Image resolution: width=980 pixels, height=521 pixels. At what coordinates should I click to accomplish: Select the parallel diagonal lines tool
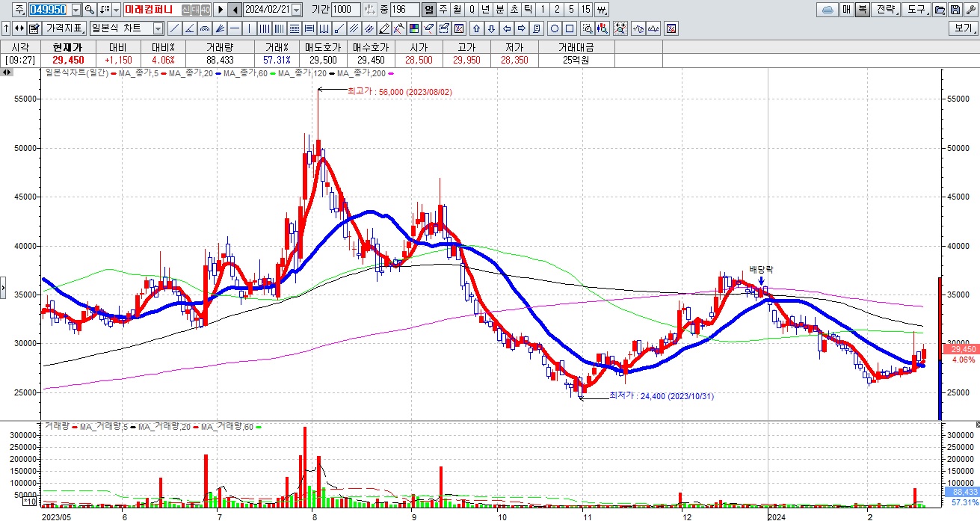point(354,28)
